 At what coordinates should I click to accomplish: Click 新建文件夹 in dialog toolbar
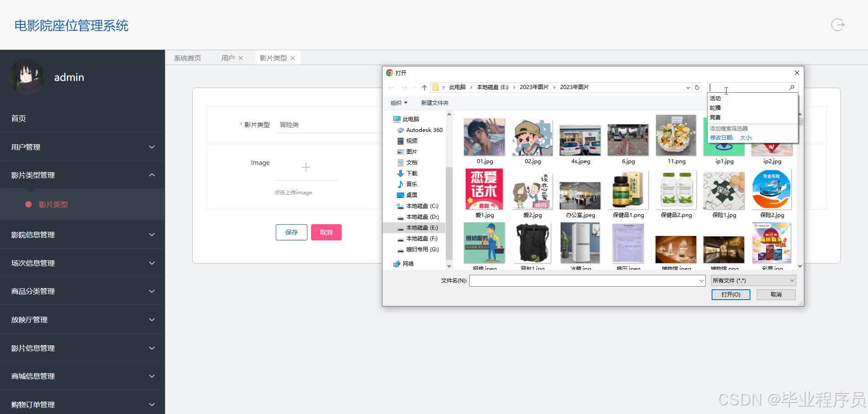click(x=434, y=103)
